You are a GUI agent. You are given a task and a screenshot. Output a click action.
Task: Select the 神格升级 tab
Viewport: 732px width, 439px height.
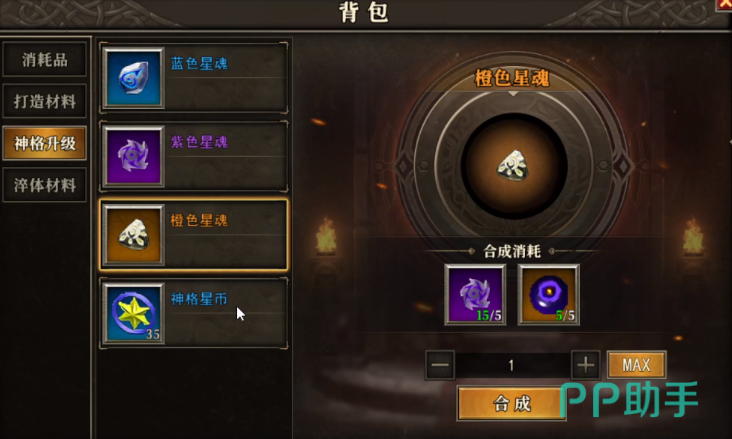pyautogui.click(x=44, y=143)
